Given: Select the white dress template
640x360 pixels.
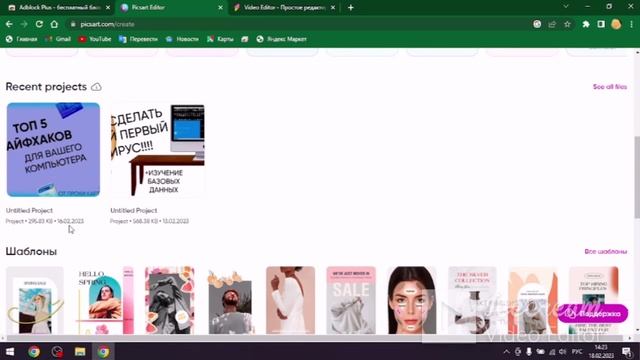Looking at the screenshot, I should pyautogui.click(x=291, y=300).
